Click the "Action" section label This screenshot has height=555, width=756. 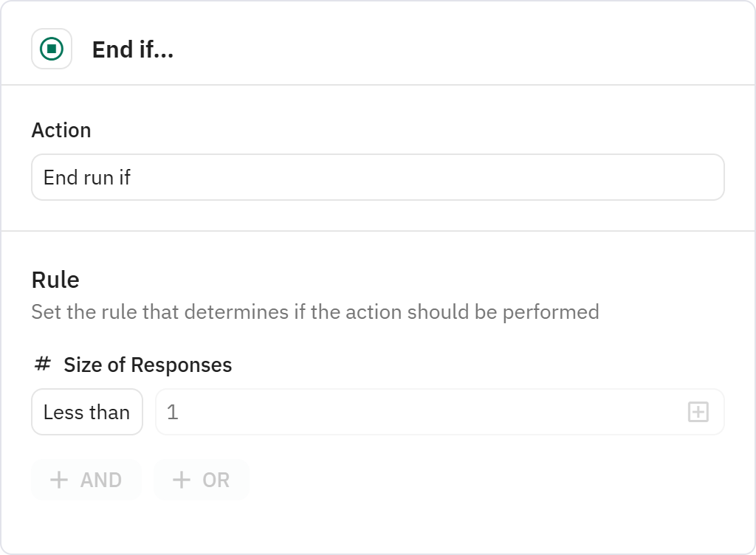click(61, 130)
